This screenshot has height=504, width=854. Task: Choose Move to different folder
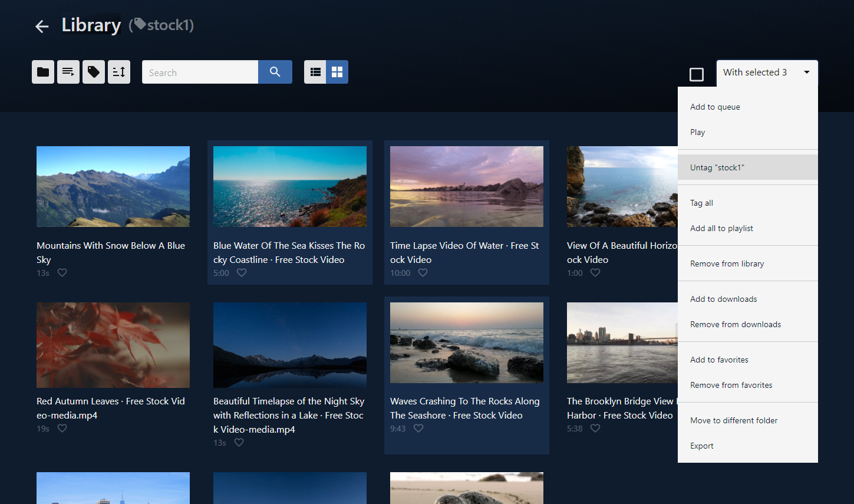[748, 420]
